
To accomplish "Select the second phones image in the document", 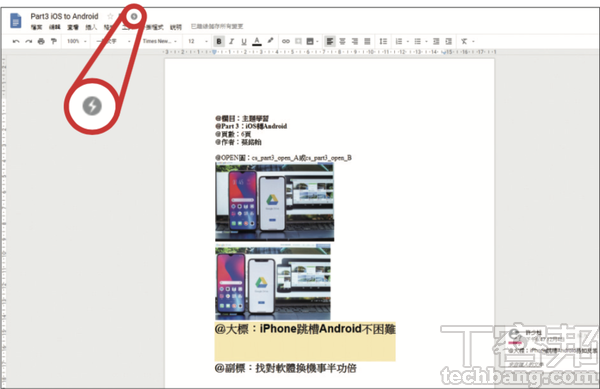I will (273, 283).
